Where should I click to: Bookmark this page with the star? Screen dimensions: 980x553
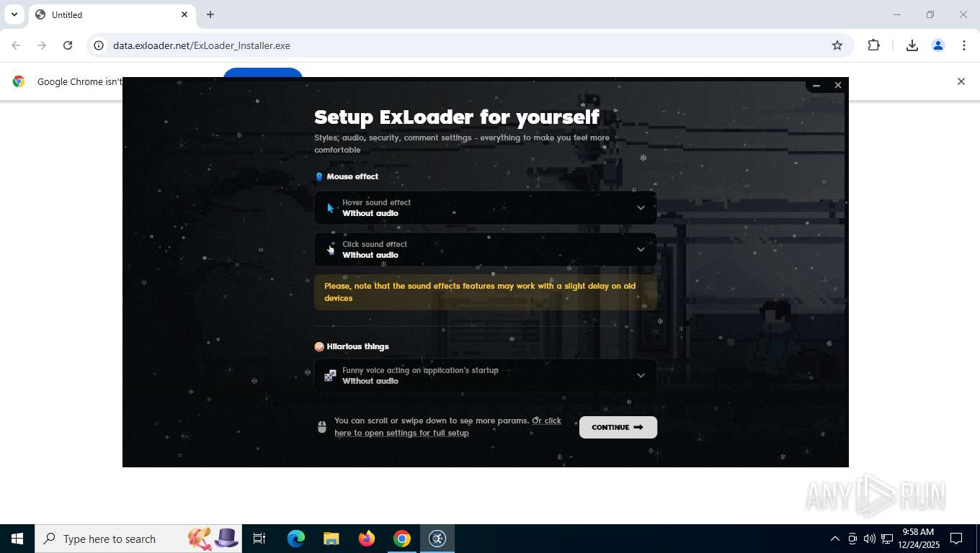click(x=837, y=45)
